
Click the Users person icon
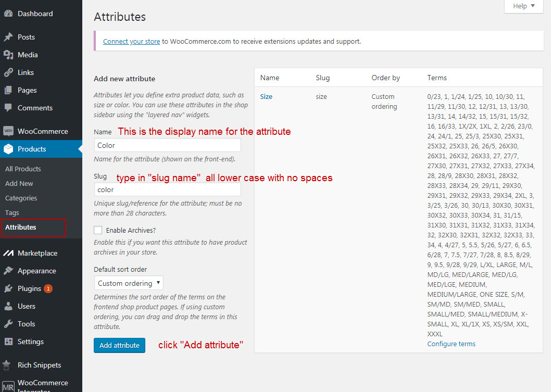(x=8, y=306)
